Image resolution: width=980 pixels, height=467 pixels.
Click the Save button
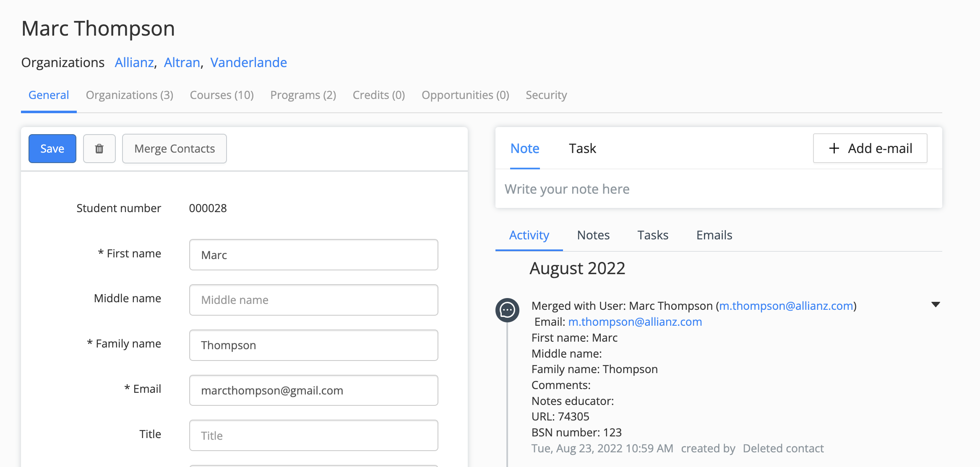click(x=52, y=148)
